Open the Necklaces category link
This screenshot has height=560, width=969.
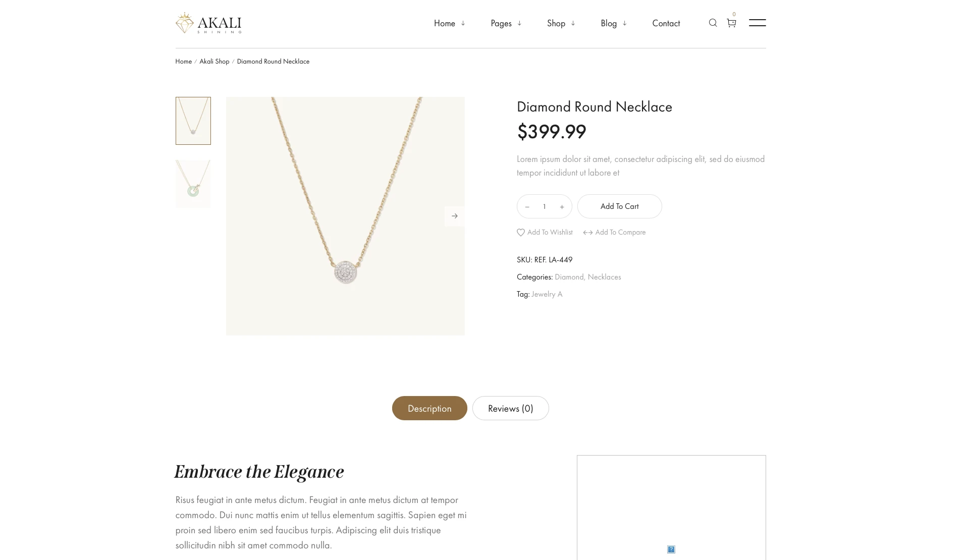point(604,277)
